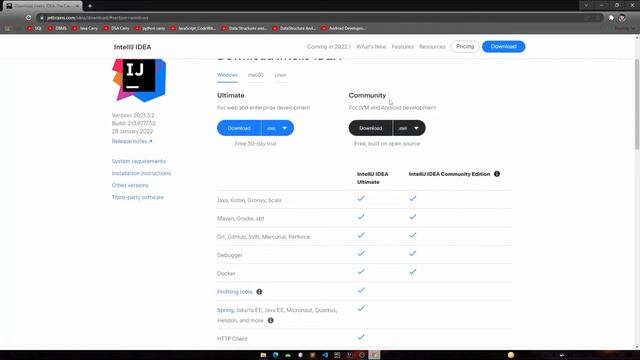Image resolution: width=640 pixels, height=360 pixels.
Task: Open the tab search chevron in title bar
Action: [586, 5]
